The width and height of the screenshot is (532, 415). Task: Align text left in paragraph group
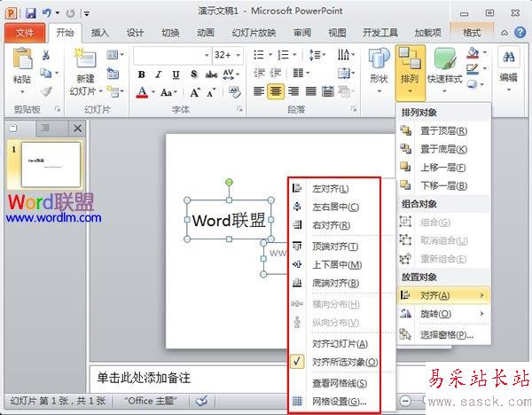click(x=259, y=91)
